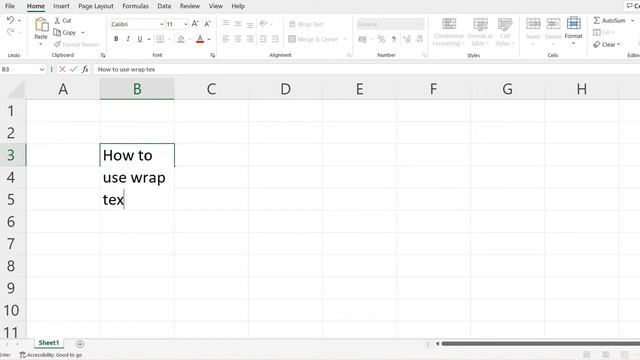640x360 pixels.
Task: Open the Font settings dialog launcher
Action: pyautogui.click(x=213, y=55)
